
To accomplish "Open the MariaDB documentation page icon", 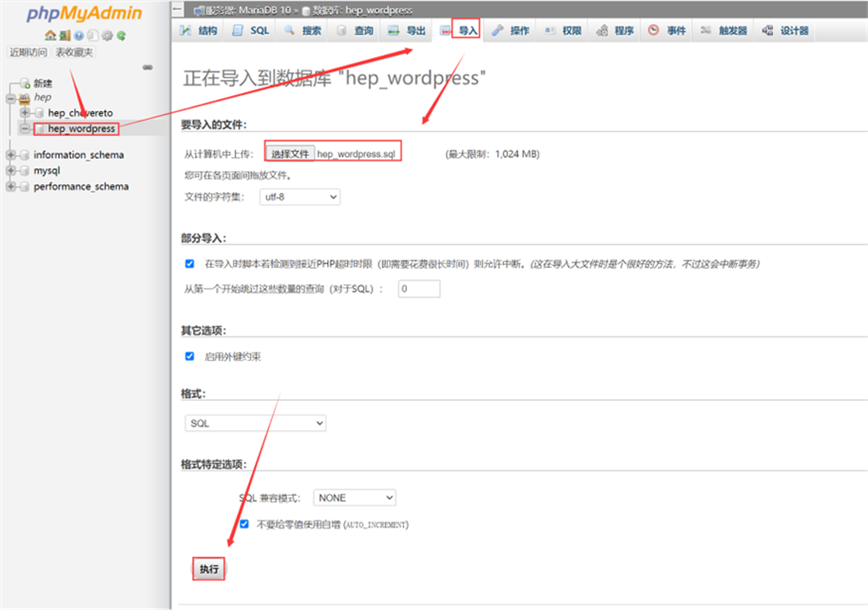I will pos(93,36).
